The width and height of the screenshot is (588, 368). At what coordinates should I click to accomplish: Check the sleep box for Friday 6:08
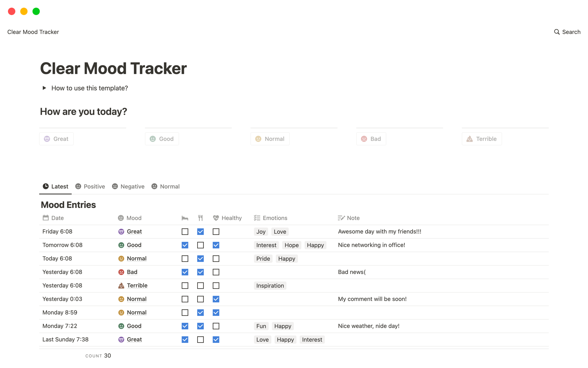(x=185, y=232)
